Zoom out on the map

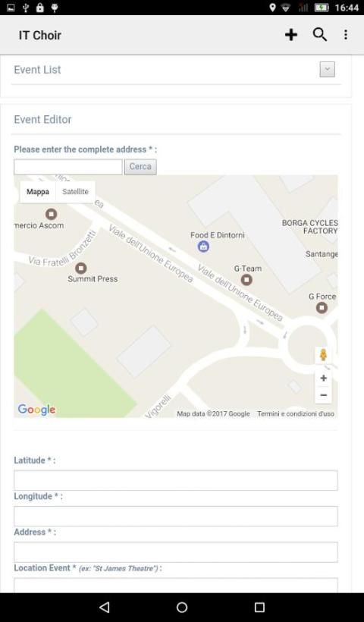click(x=324, y=395)
